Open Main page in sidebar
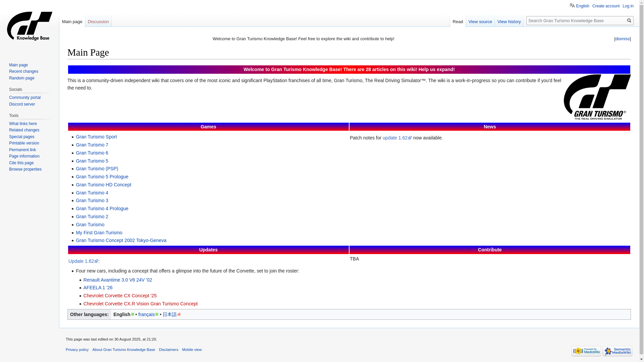 18,65
